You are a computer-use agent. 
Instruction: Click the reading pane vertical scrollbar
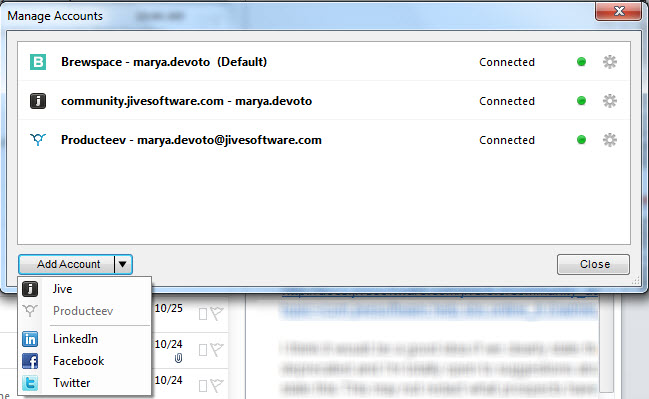(x=606, y=344)
